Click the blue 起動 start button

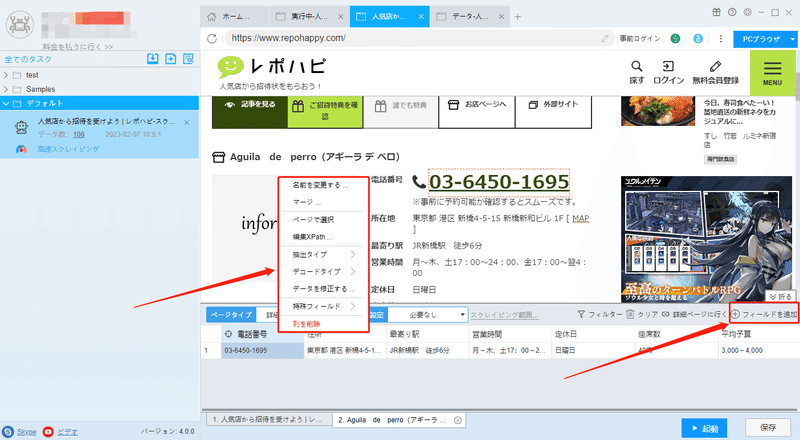(x=705, y=428)
